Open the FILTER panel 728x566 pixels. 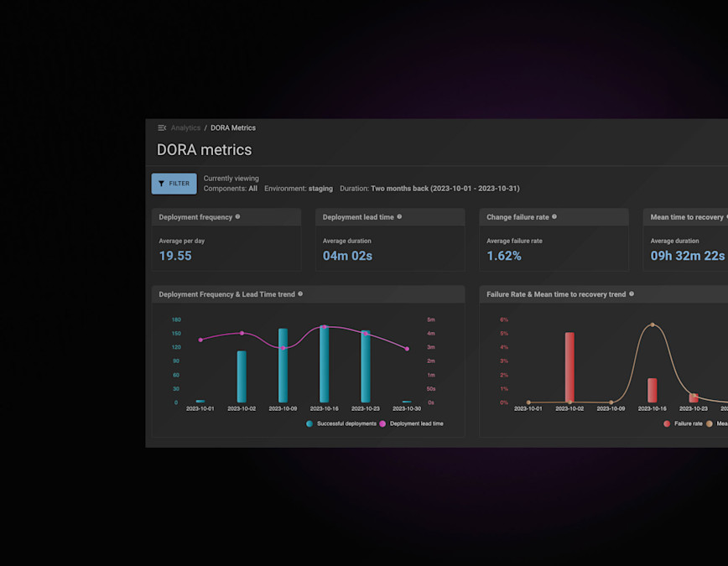tap(174, 184)
